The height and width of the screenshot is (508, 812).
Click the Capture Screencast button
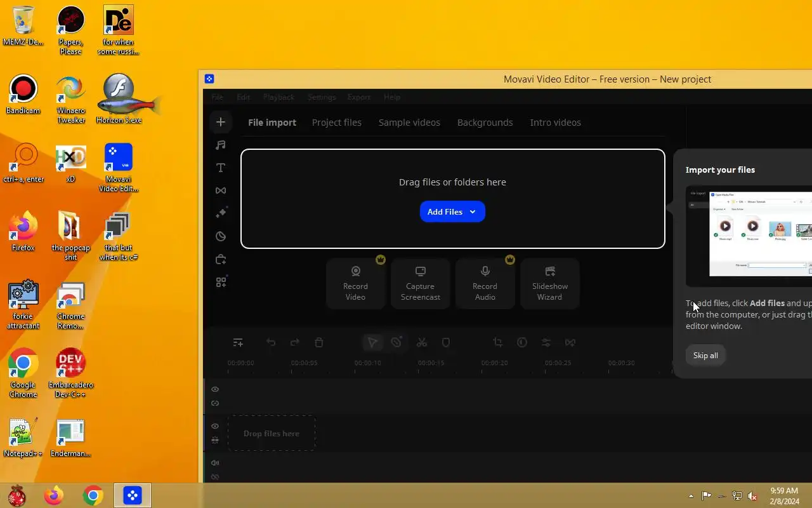421,284
